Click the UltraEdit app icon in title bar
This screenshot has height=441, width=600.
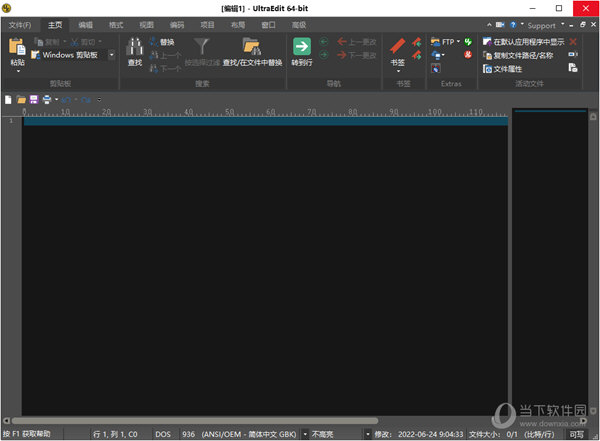coord(7,8)
